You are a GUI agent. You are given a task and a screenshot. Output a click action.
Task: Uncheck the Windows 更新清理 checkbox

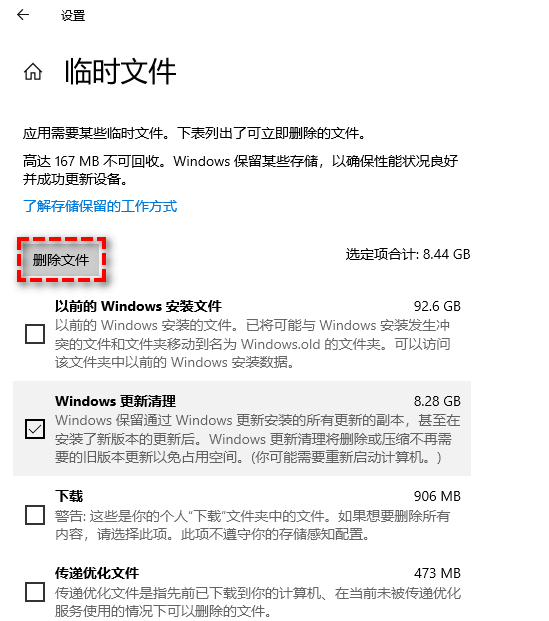pos(35,429)
